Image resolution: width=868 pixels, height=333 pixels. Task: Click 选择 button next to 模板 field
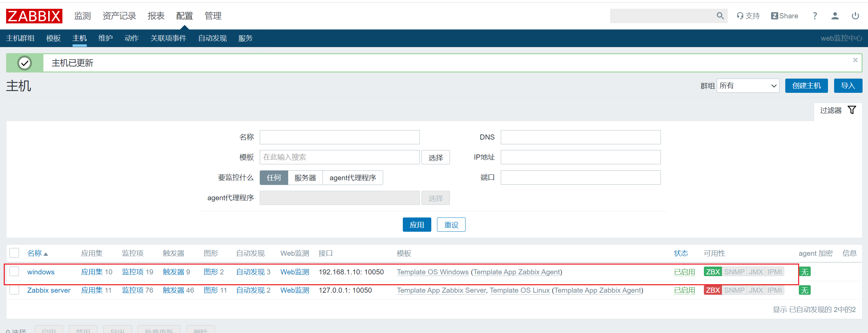[436, 157]
